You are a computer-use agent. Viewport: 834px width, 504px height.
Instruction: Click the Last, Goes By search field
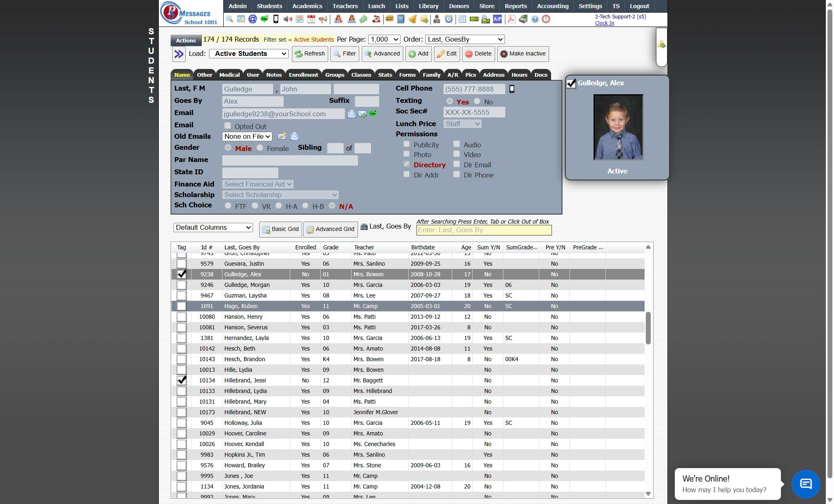484,230
